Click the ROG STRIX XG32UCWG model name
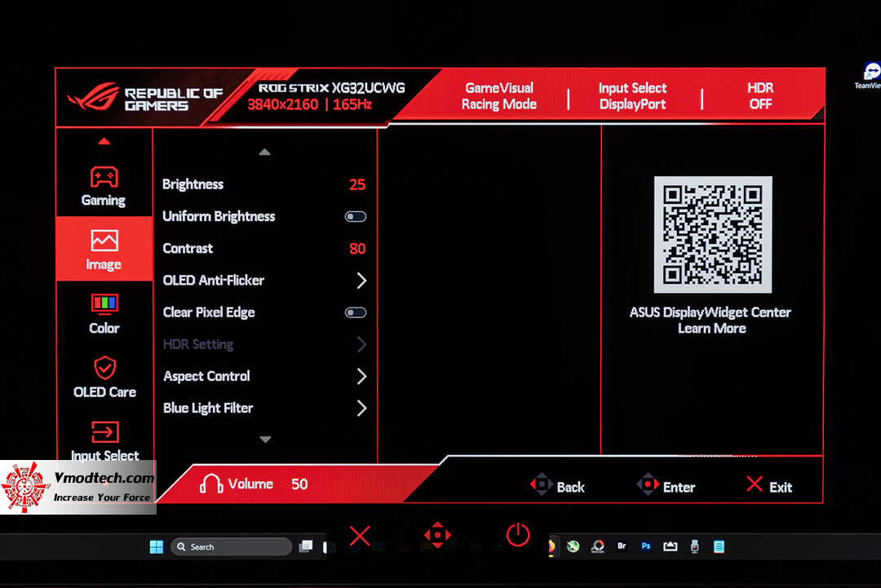 pyautogui.click(x=331, y=88)
